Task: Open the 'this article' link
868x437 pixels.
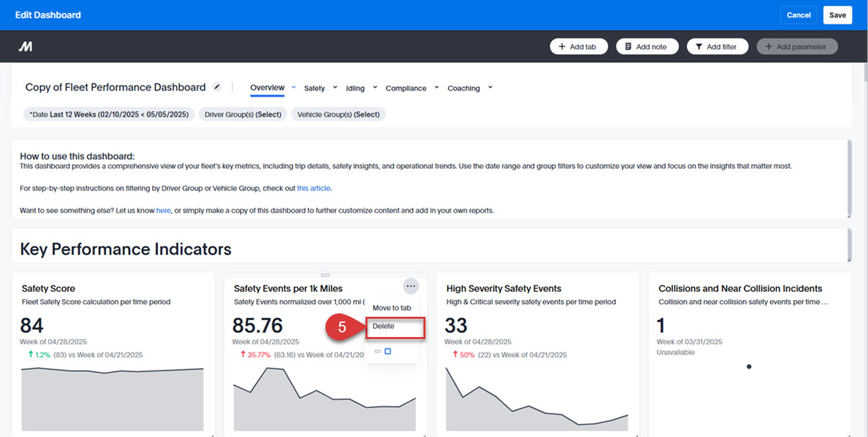Action: pos(314,188)
